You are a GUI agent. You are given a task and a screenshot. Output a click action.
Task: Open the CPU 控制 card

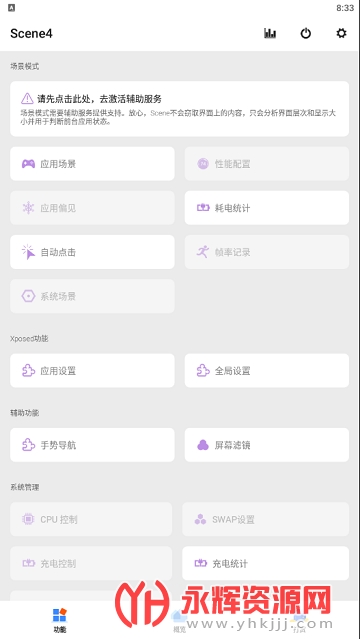point(91,519)
